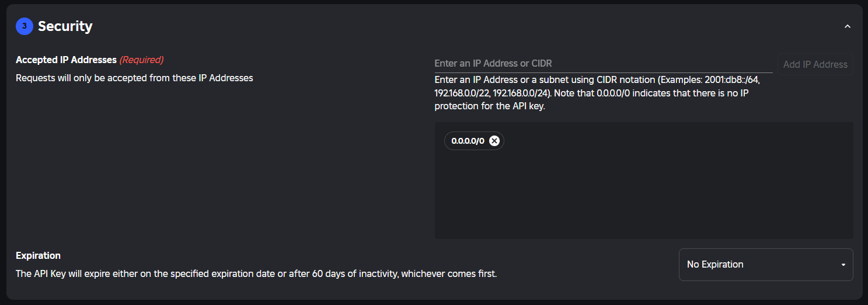The width and height of the screenshot is (868, 305).
Task: Collapse the Security section with the chevron
Action: tap(848, 26)
